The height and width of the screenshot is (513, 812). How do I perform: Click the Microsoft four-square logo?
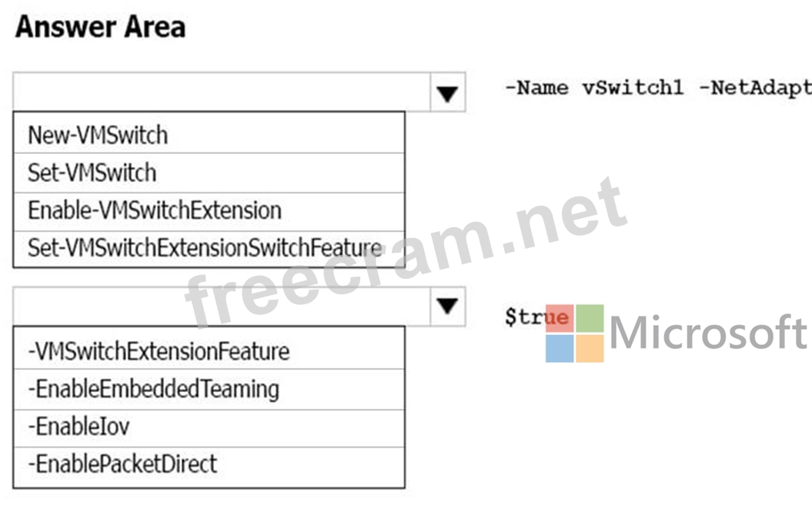575,334
